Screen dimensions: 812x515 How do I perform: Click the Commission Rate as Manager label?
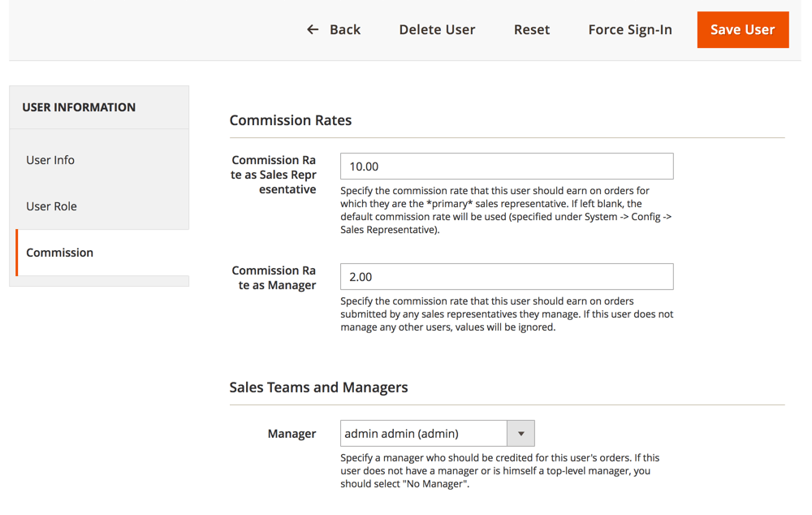click(274, 278)
